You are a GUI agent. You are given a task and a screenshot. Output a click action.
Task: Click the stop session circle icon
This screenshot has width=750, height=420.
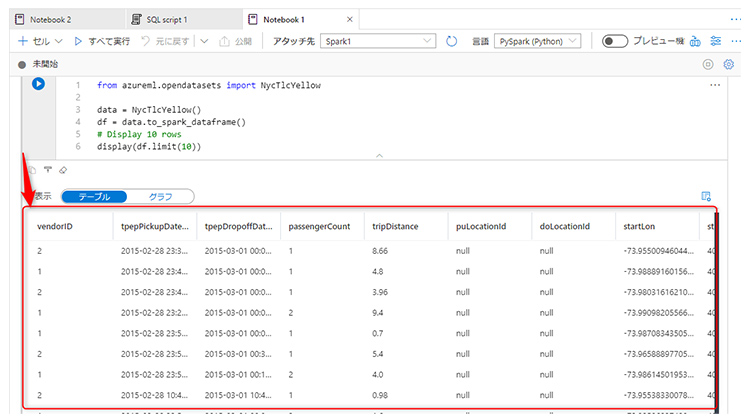coord(708,64)
